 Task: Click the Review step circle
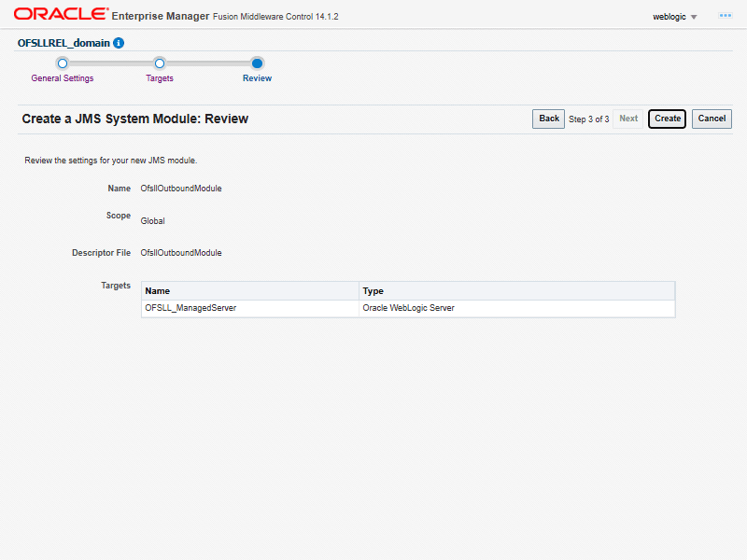pos(258,63)
